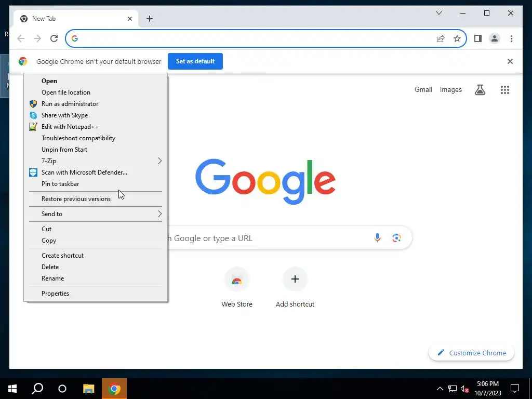The image size is (532, 399).
Task: Select Unpin from Start
Action: pyautogui.click(x=96, y=150)
